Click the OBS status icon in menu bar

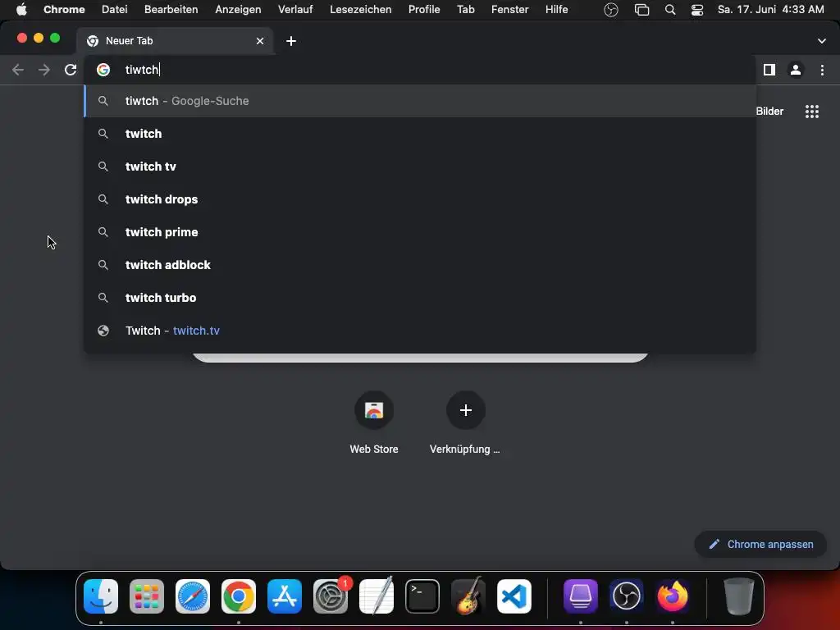(x=610, y=10)
